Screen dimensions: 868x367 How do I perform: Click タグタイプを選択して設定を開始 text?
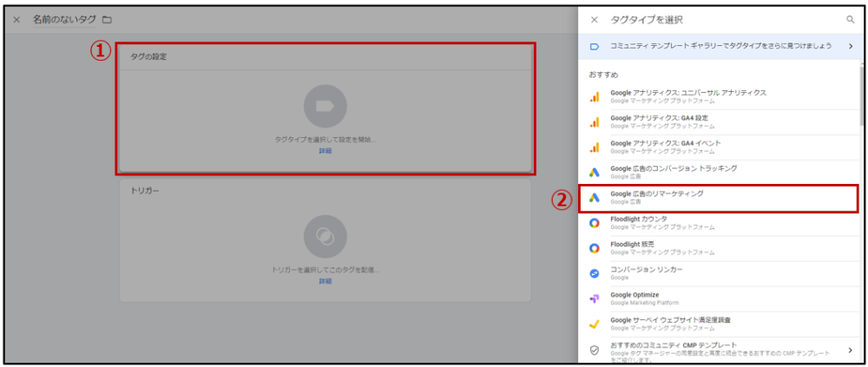point(325,140)
